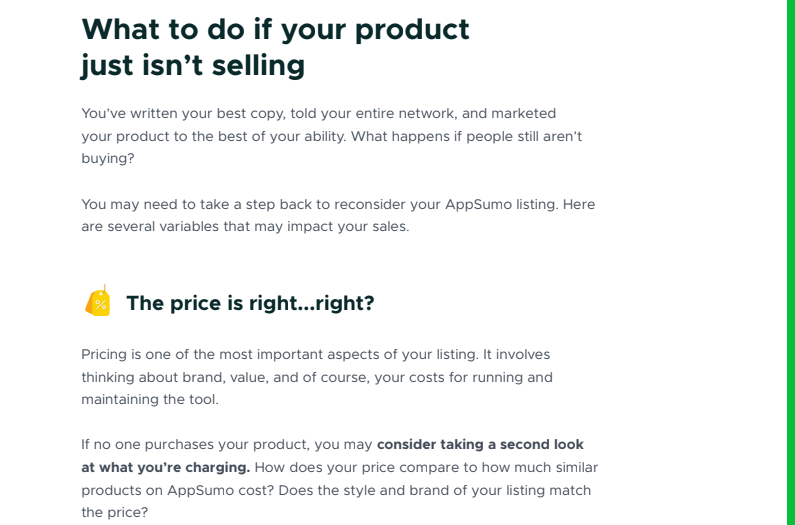Click bold phrase 'at what you're charging.'
795x525 pixels.
tap(166, 467)
